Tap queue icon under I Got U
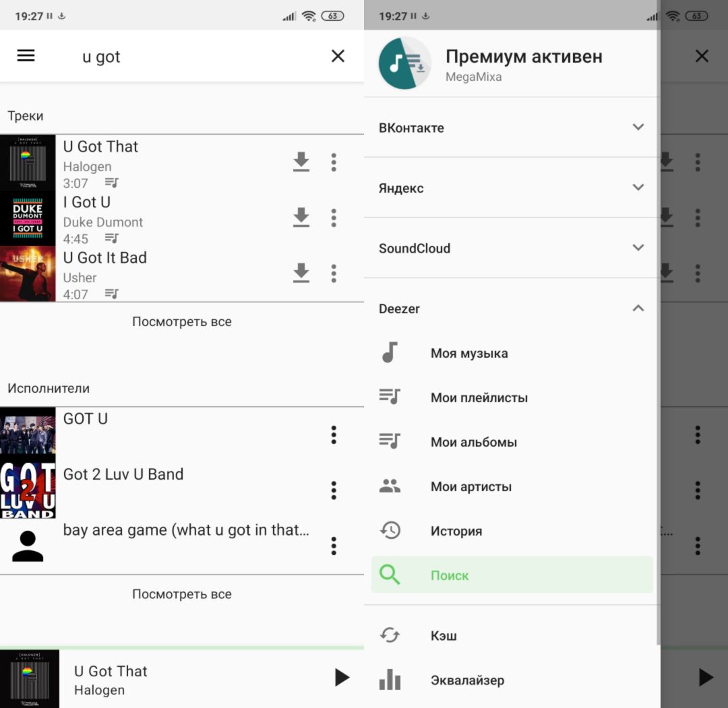The width and height of the screenshot is (728, 708). point(111,238)
